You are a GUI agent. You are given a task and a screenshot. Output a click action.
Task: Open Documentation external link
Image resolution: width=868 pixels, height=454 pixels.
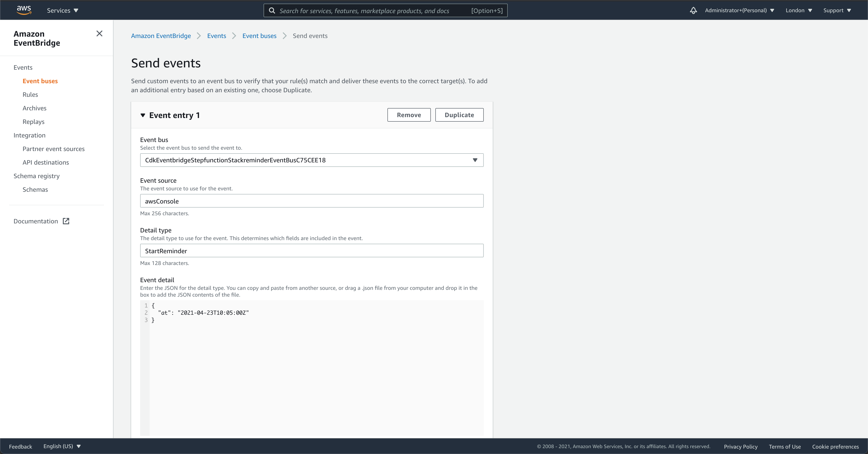[x=36, y=221]
